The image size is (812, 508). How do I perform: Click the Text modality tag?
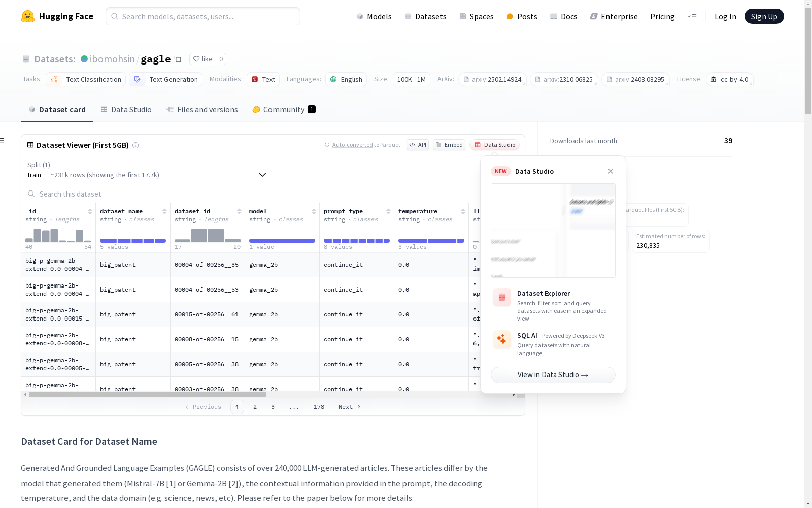263,79
